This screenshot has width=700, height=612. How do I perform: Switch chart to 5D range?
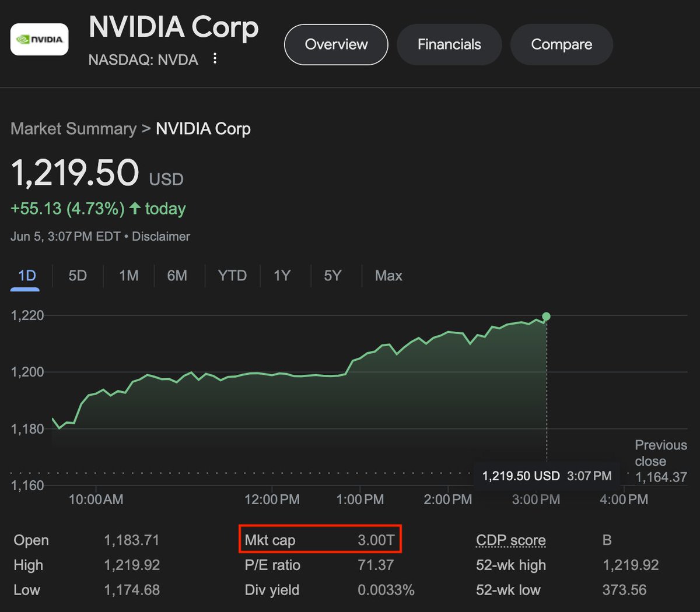pyautogui.click(x=78, y=276)
